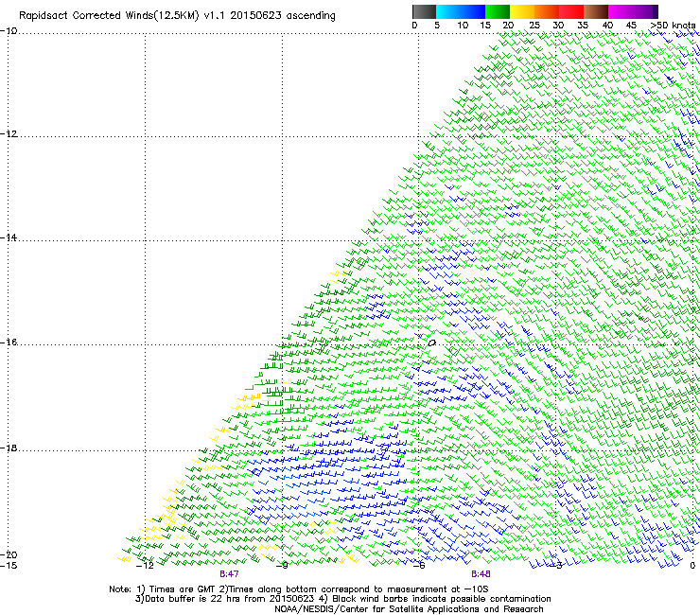Image resolution: width=700 pixels, height=615 pixels.
Task: Click the yellow 20-25 knots legend swatch
Action: click(x=522, y=11)
